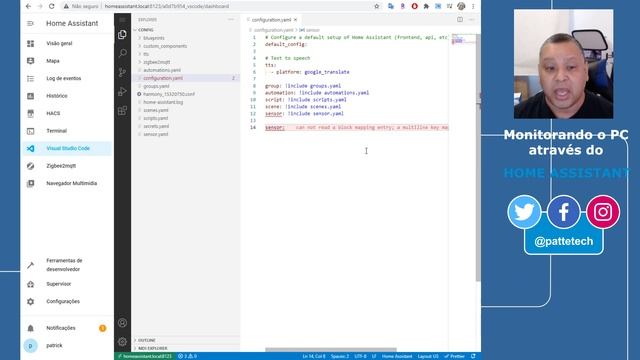Open VS Code hamburger menu icon
The height and width of the screenshot is (360, 640).
[122, 20]
